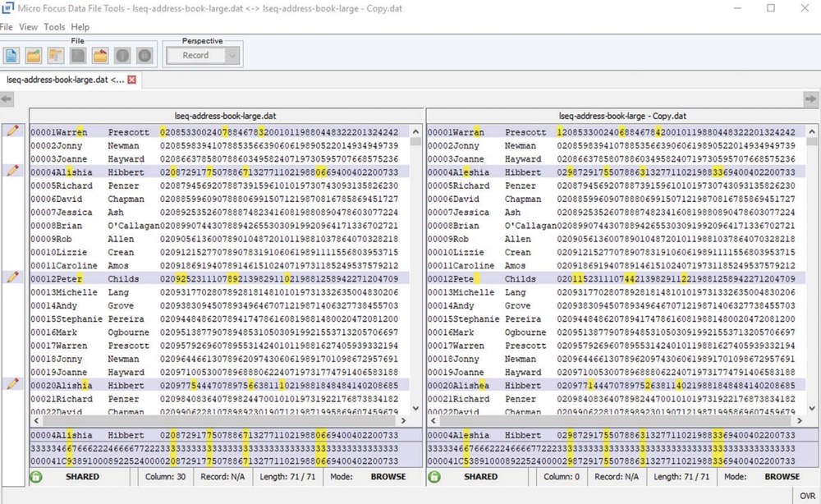Select record 00012Peter Childs in left pane
This screenshot has height=504, width=821.
[219, 279]
